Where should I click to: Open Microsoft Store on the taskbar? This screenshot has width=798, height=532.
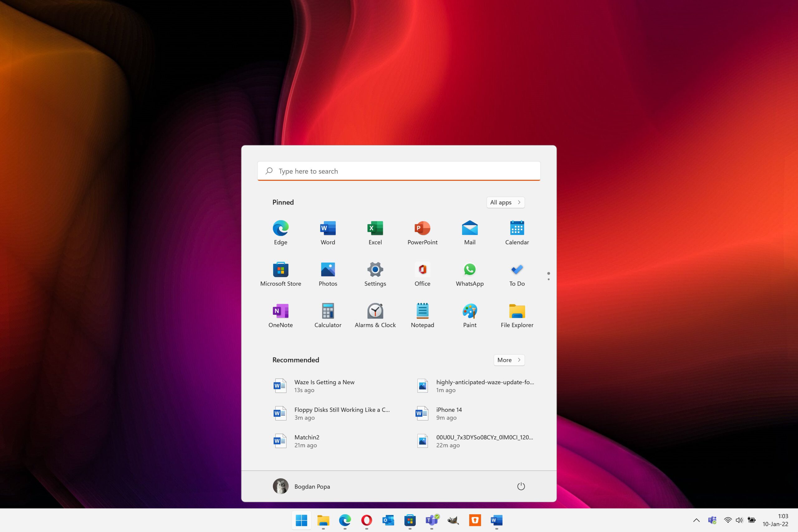[410, 520]
